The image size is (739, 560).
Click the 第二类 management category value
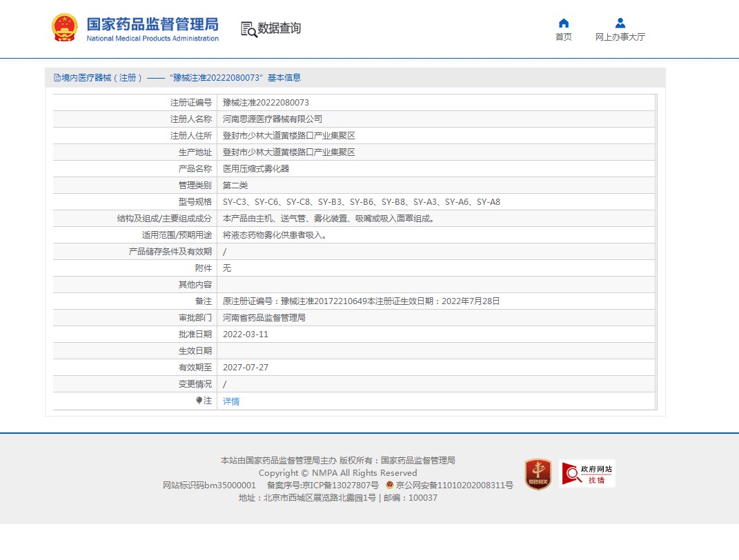[235, 185]
